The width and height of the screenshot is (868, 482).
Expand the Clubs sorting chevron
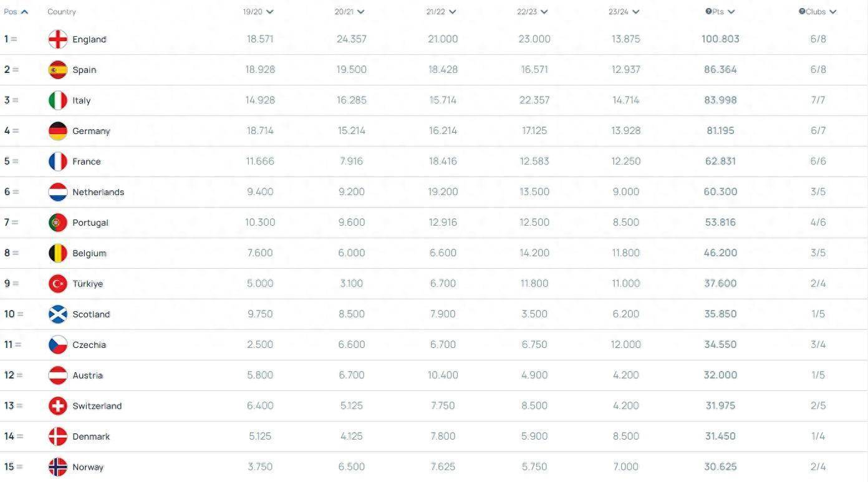click(x=834, y=11)
